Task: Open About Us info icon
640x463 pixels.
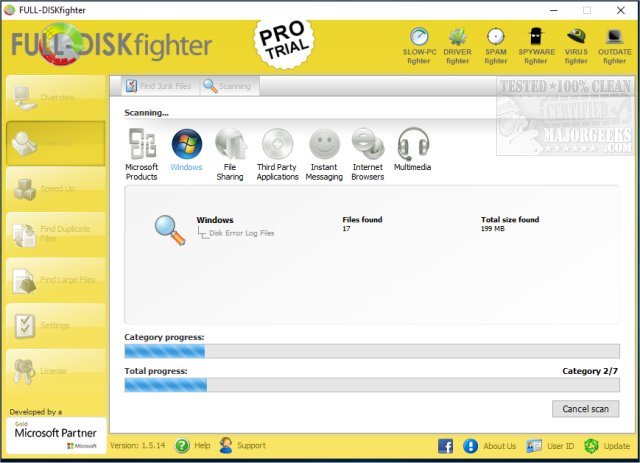Action: 470,446
